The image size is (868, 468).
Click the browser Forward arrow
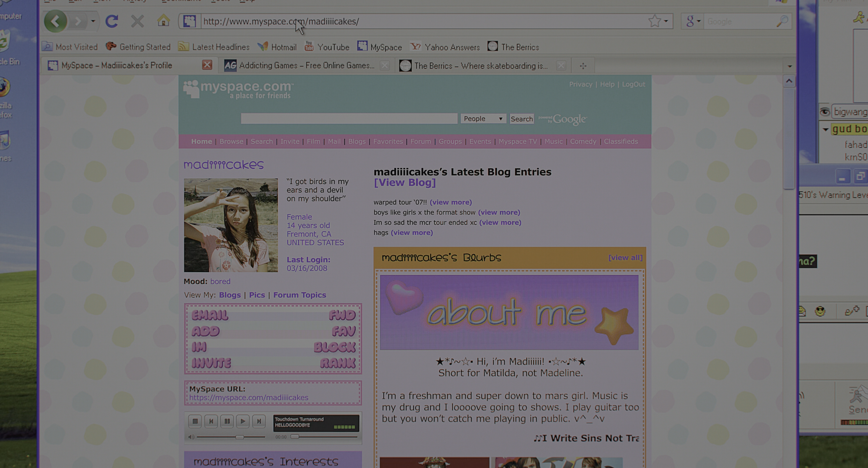pyautogui.click(x=78, y=21)
